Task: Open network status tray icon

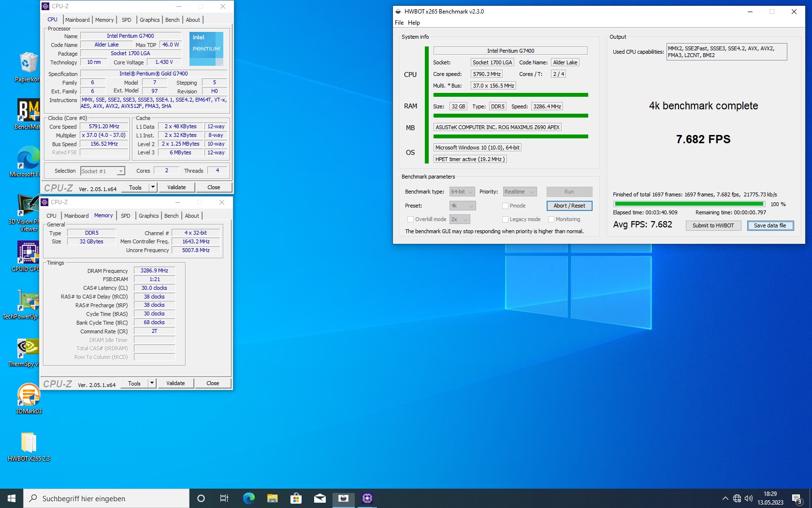Action: tap(737, 498)
